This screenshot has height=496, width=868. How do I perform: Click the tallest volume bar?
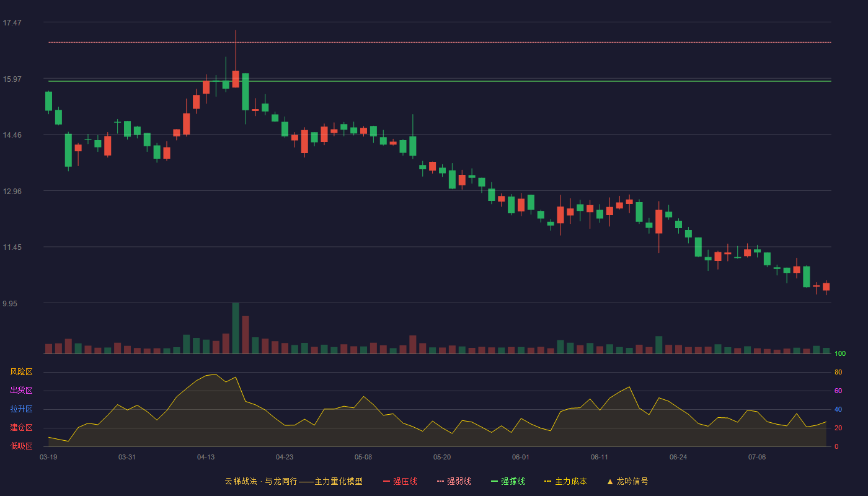pos(236,328)
